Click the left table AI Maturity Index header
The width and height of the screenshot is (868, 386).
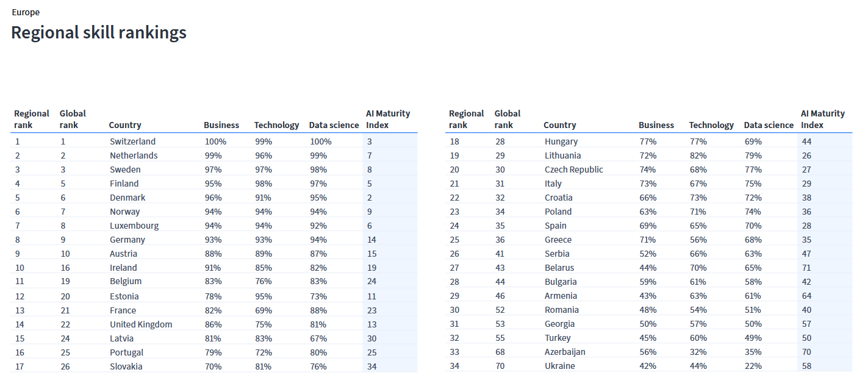[x=388, y=119]
